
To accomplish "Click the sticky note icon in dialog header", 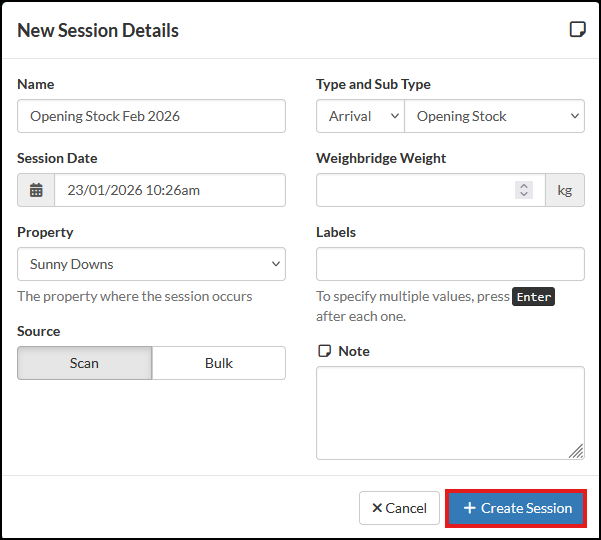I will coord(577,30).
